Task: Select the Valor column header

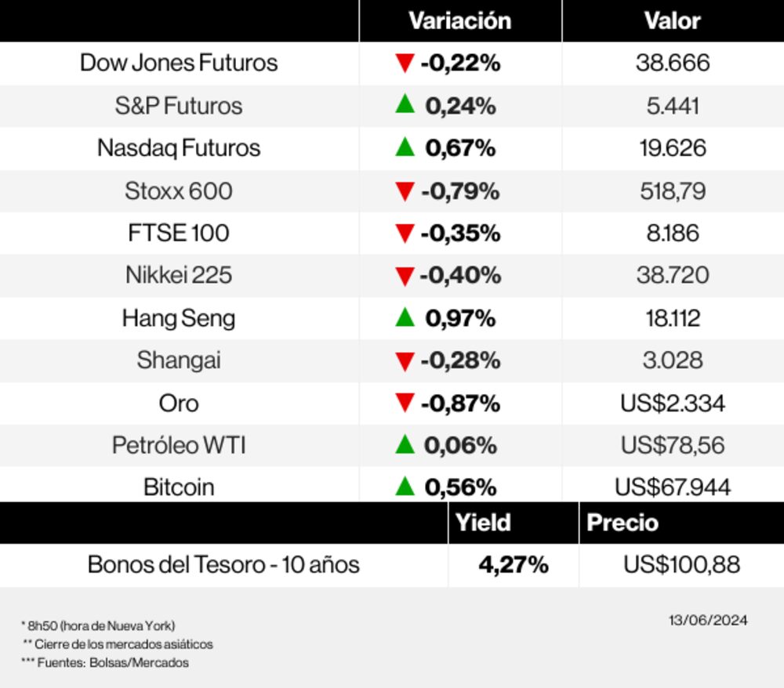Action: point(672,21)
